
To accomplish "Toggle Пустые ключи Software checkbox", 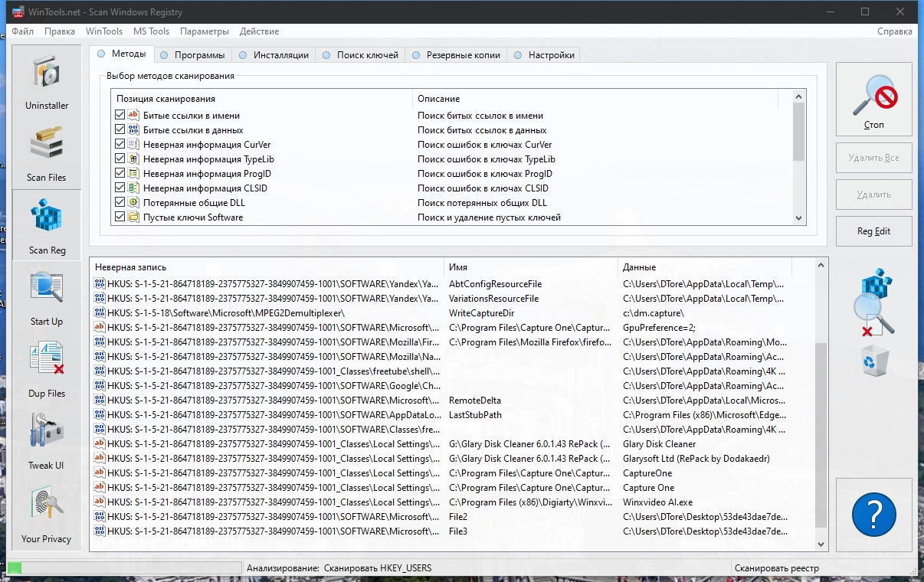I will 120,217.
